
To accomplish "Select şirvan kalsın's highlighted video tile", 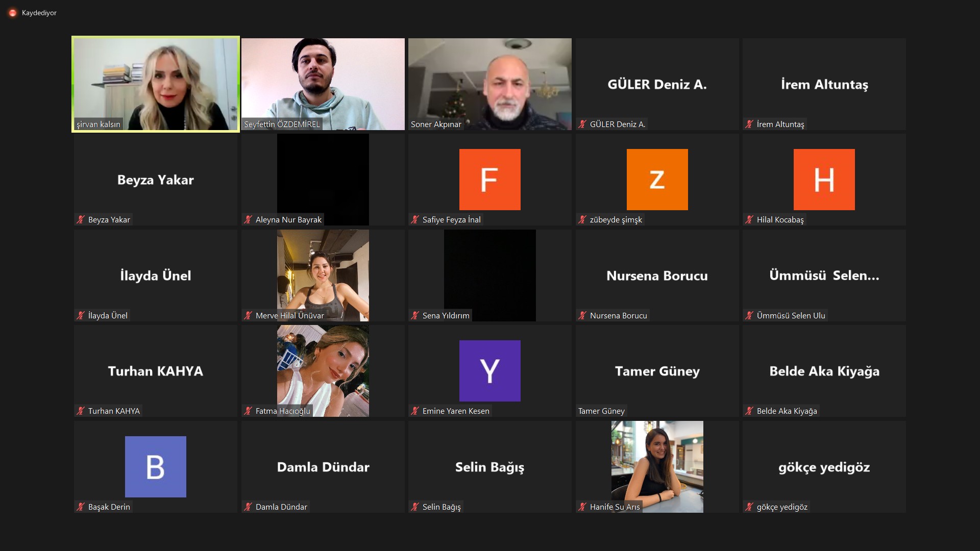I will pyautogui.click(x=156, y=84).
